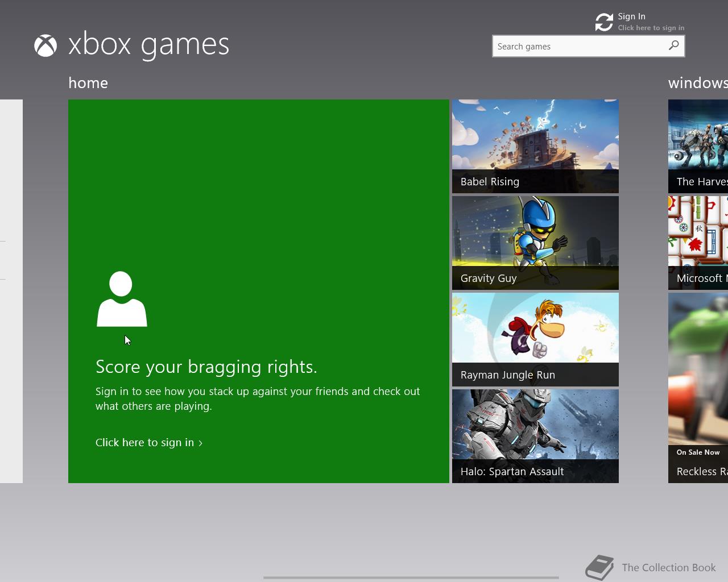Click the chevron after sign in link
This screenshot has height=582, width=728.
[x=200, y=443]
